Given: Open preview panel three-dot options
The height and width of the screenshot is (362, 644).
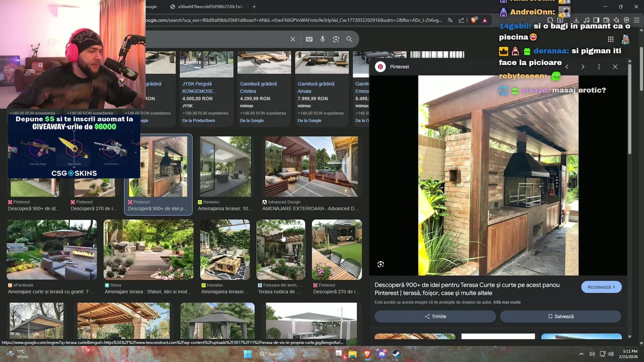Looking at the screenshot, I should pyautogui.click(x=599, y=66).
